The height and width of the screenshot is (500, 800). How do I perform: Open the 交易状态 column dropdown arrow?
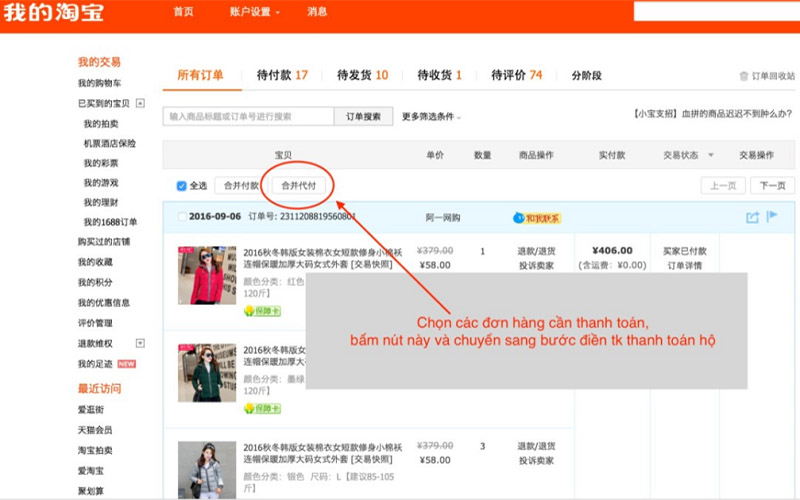coord(711,155)
